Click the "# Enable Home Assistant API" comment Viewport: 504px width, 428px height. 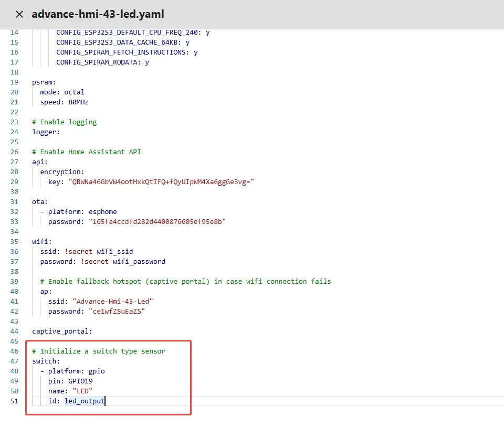click(86, 152)
